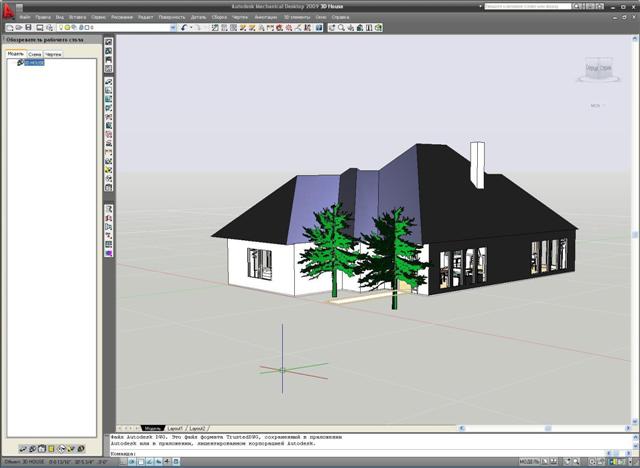The image size is (640, 468).
Task: Open the layer list dropdown arrow
Action: (173, 28)
